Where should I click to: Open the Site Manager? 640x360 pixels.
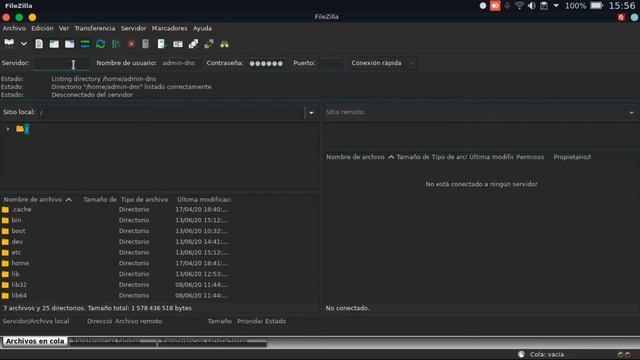[9, 43]
